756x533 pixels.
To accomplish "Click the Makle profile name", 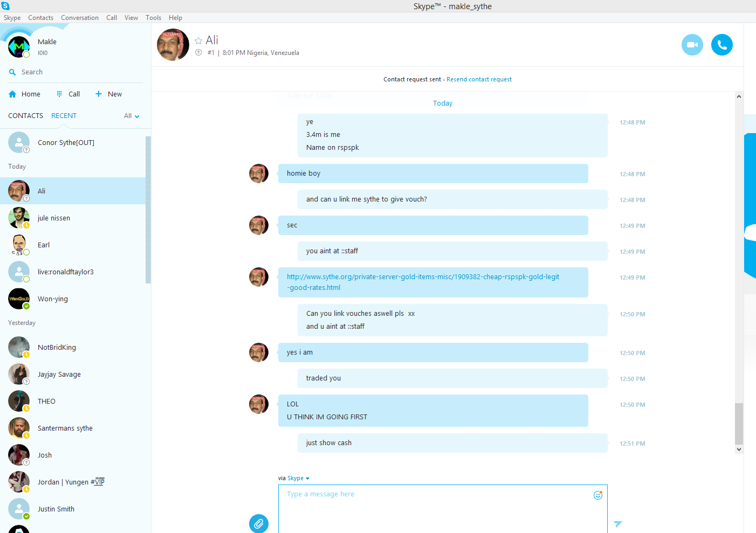I will tap(47, 42).
